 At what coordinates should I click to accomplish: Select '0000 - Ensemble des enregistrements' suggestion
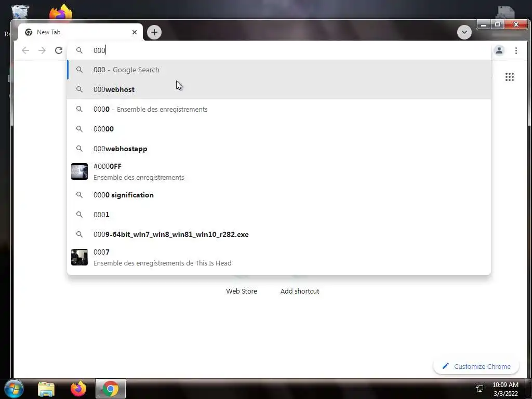pyautogui.click(x=279, y=109)
